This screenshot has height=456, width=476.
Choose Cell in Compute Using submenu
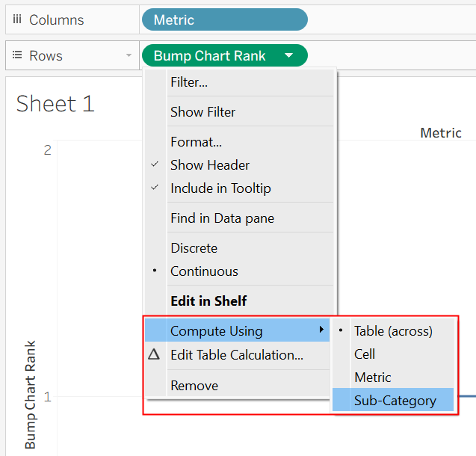[393, 354]
